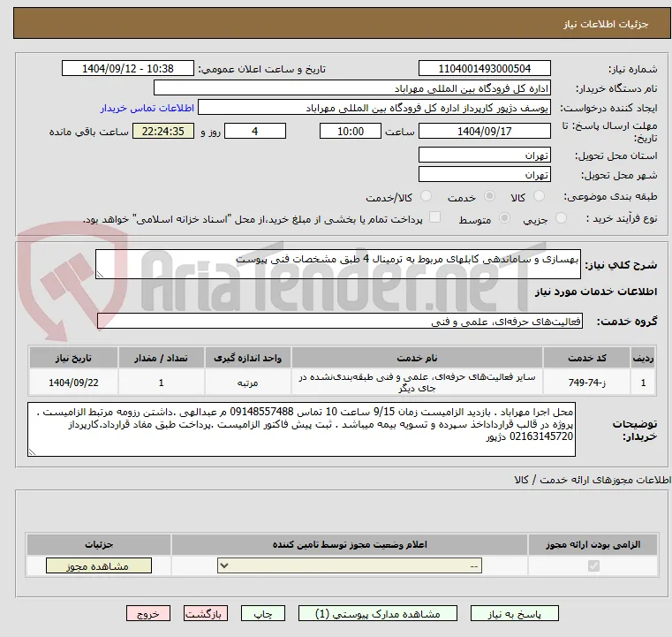Click the response deadline date 1404/09/17 field

tap(484, 131)
